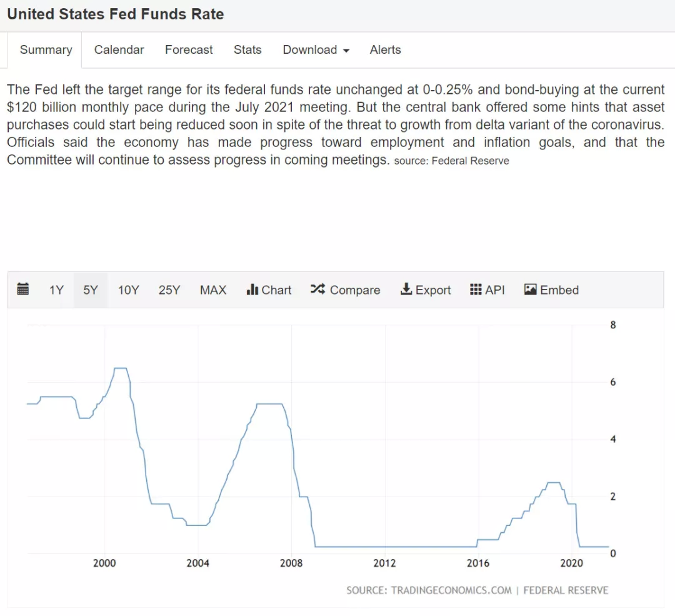Click the API grid icon
This screenshot has width=675, height=616.
476,290
